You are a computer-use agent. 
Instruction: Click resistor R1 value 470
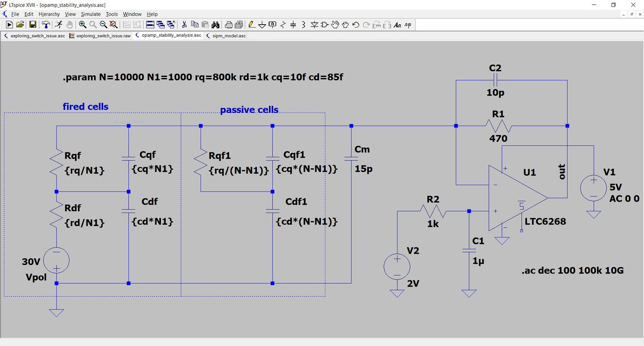coord(498,138)
